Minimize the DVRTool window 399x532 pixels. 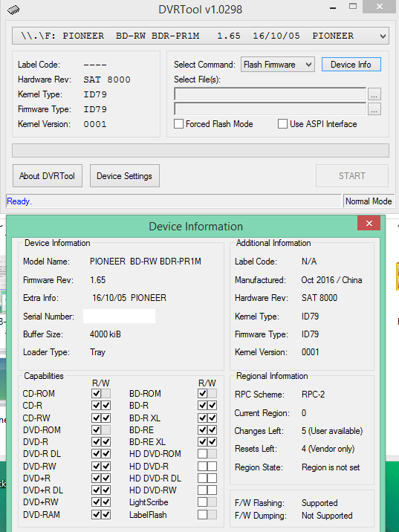333,7
